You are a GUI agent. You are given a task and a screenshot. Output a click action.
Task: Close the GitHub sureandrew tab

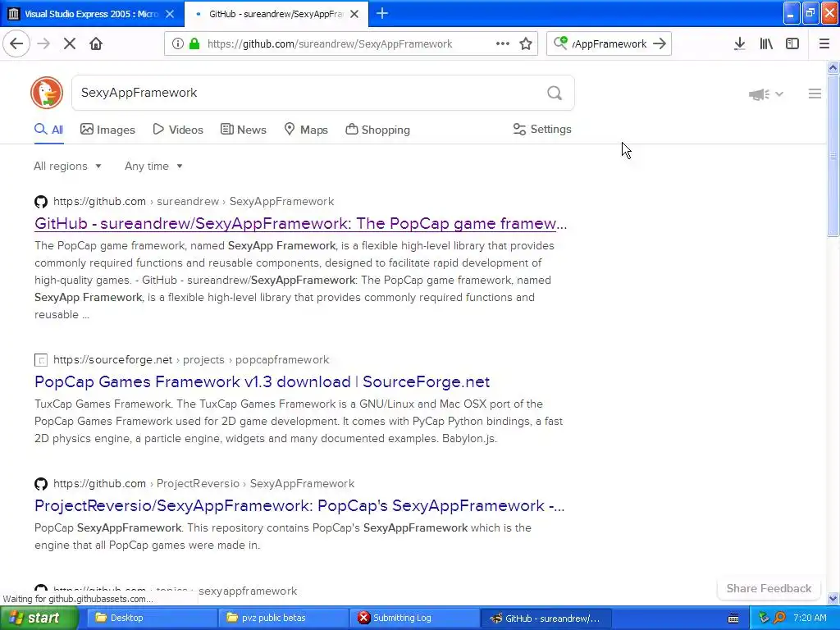click(x=354, y=14)
